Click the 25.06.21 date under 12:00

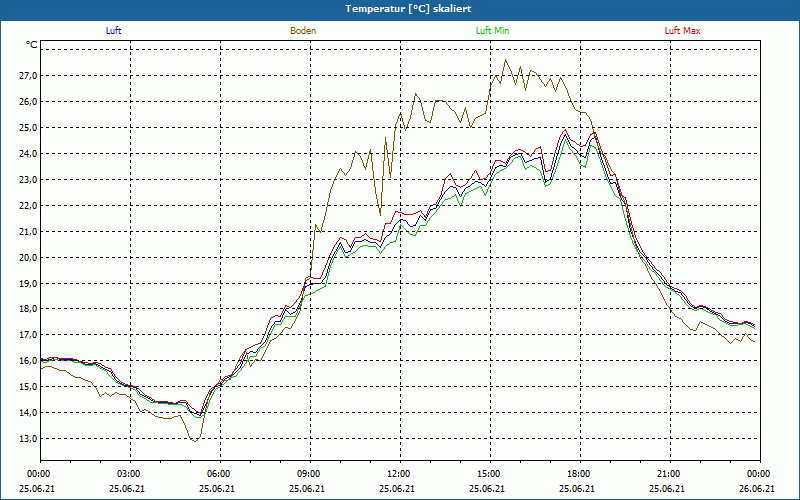click(x=397, y=488)
